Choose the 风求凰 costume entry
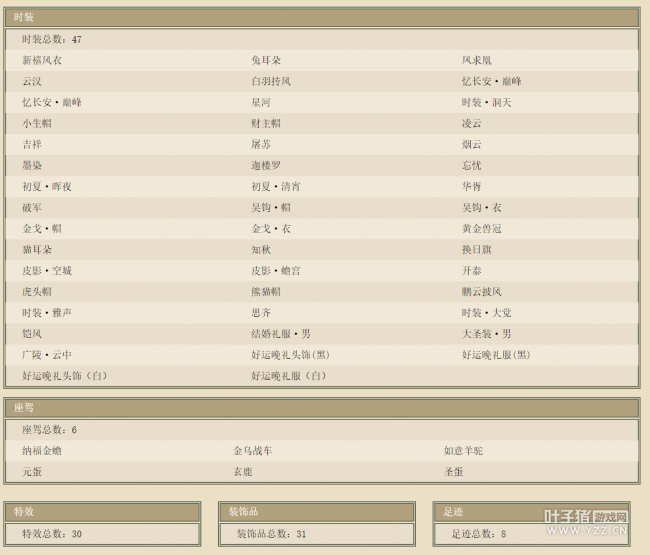Image resolution: width=650 pixels, height=555 pixels. click(477, 61)
